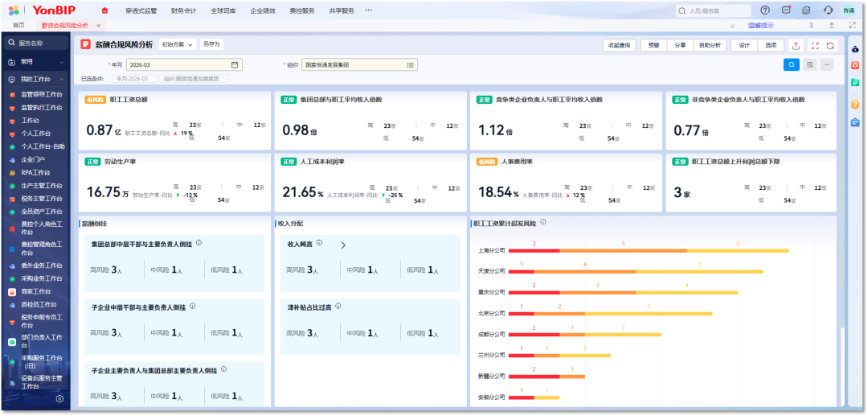
Task: Click info icon beside 收入畸高
Action: click(x=319, y=243)
